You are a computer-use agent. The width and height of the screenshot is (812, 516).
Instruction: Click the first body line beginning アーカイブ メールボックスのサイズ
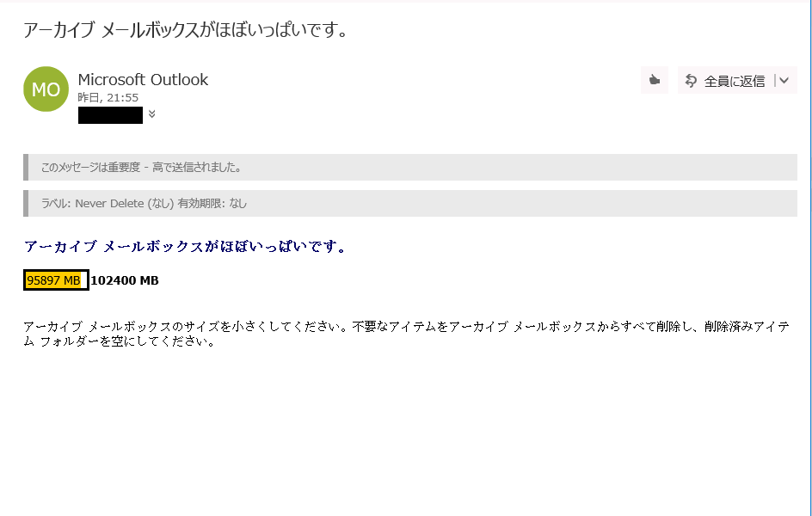(x=407, y=327)
